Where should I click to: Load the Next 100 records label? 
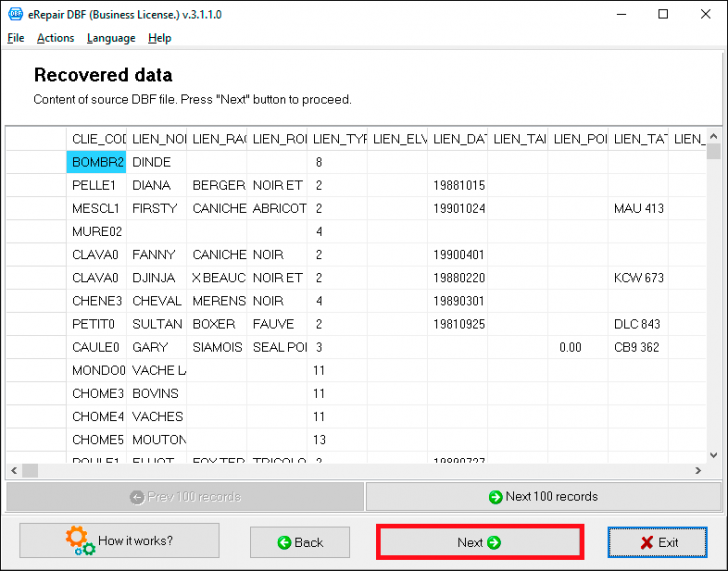(x=552, y=496)
